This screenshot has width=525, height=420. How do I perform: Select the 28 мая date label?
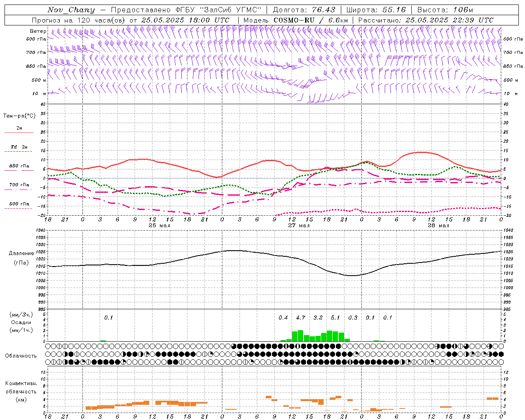coord(438,226)
